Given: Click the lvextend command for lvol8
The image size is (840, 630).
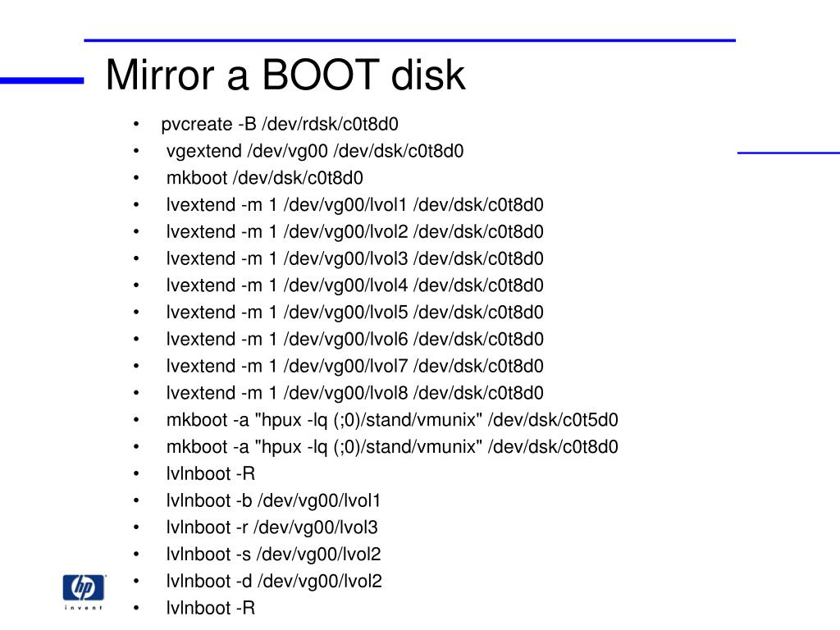Looking at the screenshot, I should pyautogui.click(x=354, y=393).
